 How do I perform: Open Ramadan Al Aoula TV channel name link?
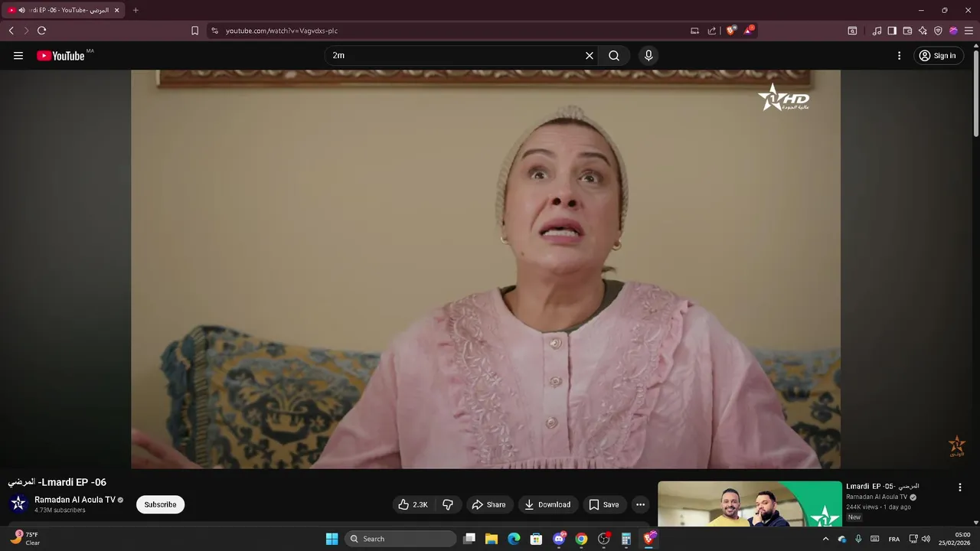pos(74,500)
